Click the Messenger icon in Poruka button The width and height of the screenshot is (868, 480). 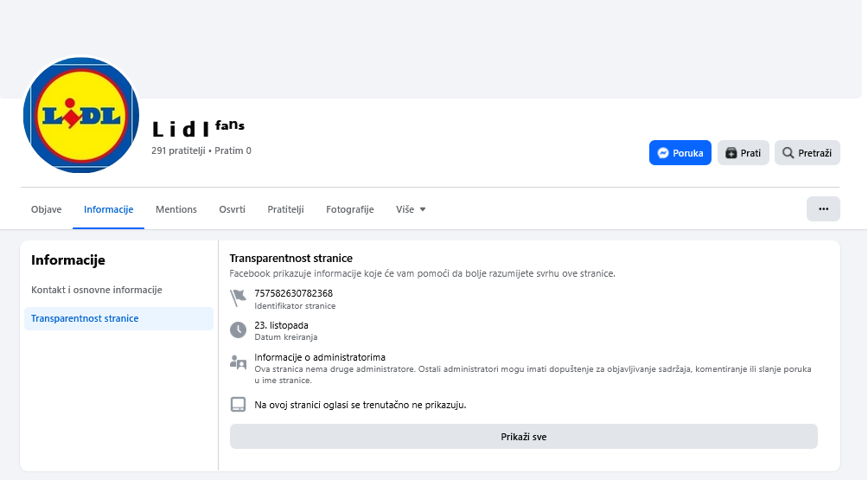[663, 153]
